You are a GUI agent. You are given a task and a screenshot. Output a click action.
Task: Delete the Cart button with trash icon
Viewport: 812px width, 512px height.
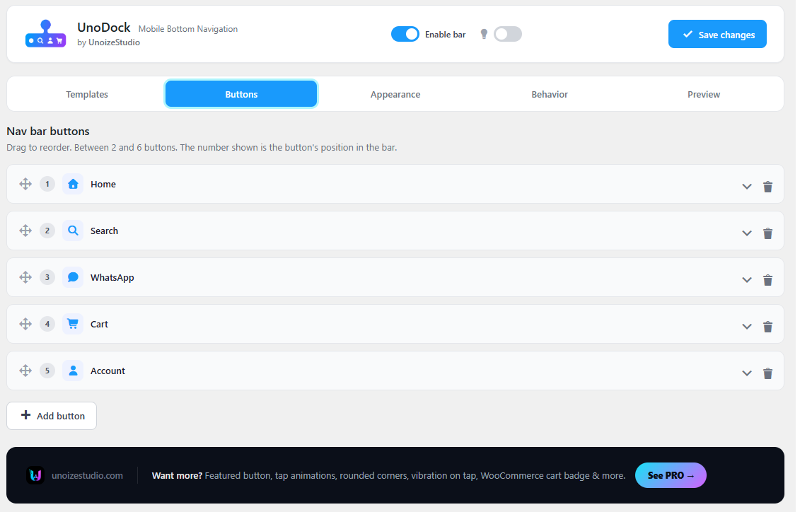[x=767, y=326]
